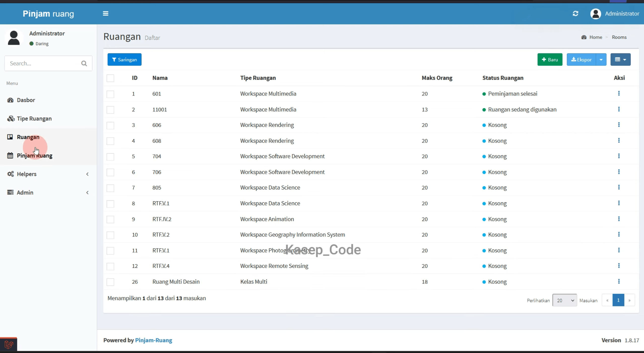Check the box for Ruang Multi Desain

[110, 282]
